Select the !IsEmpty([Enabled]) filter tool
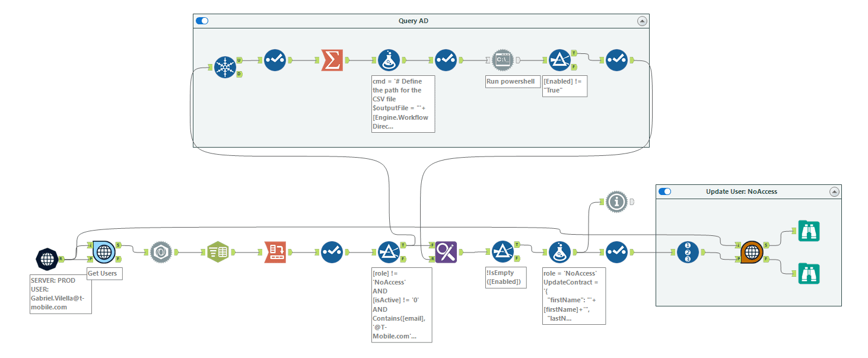 tap(503, 251)
